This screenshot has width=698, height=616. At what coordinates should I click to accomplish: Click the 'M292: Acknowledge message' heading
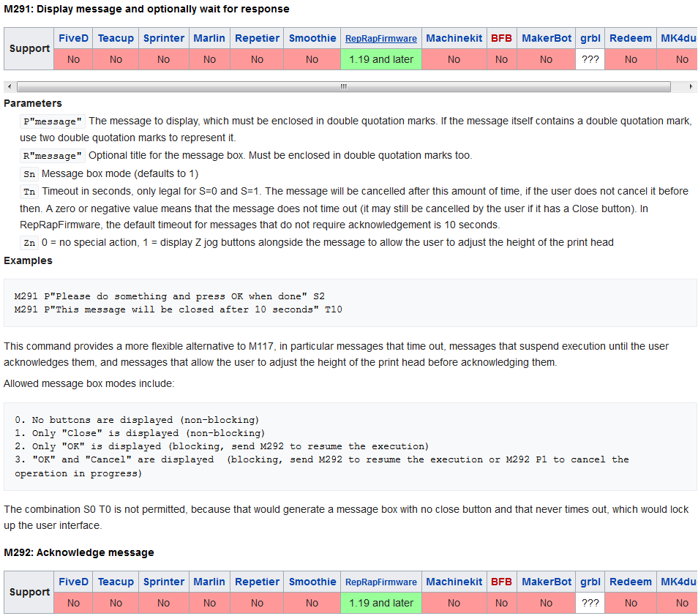coord(79,552)
